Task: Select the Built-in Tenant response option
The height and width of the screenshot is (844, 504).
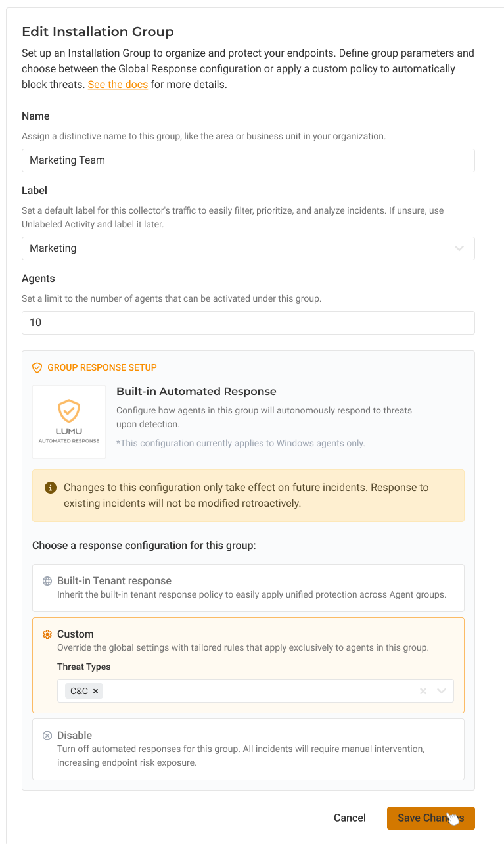Action: click(248, 588)
